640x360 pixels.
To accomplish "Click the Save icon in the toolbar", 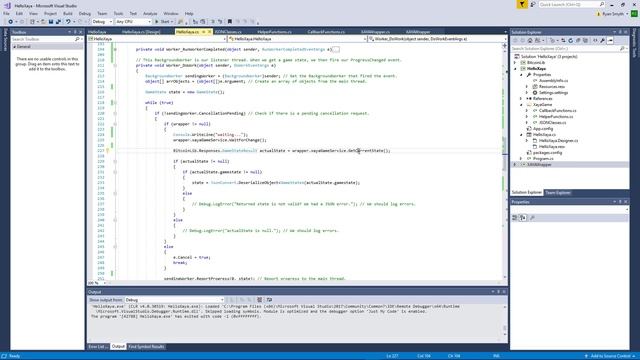I will [x=51, y=22].
